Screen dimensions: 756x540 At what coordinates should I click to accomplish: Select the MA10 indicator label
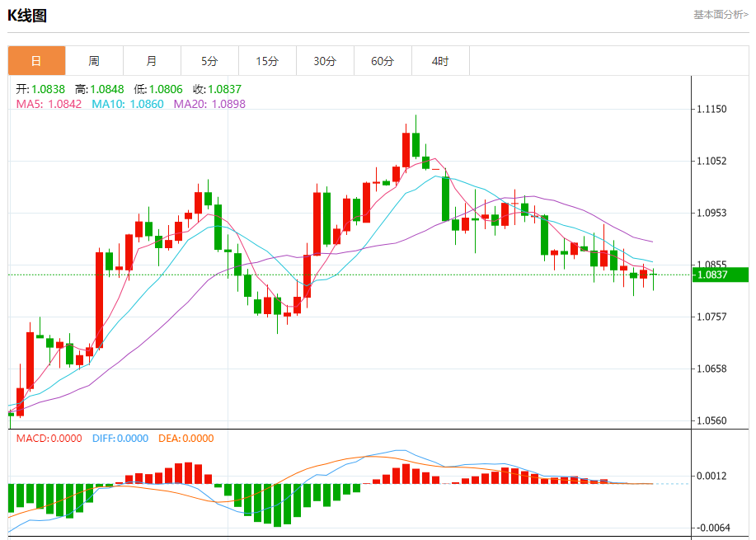point(127,104)
